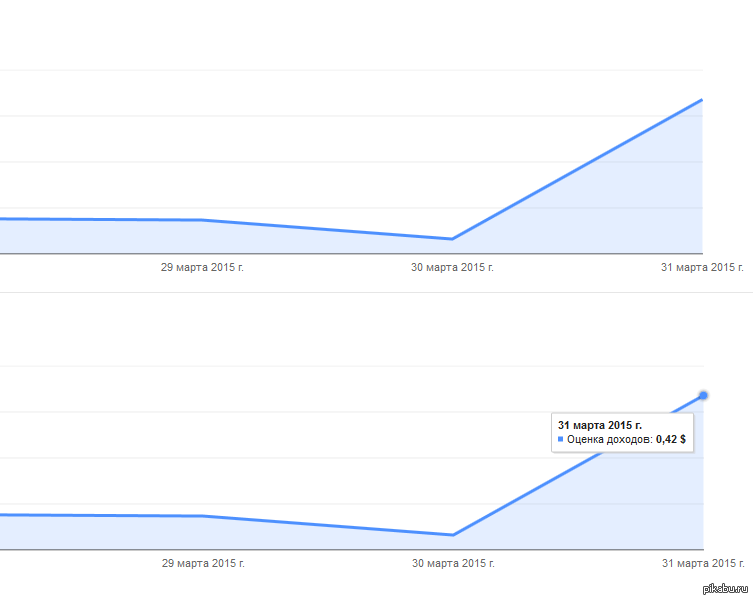Click lower chart axis label 29 марта 2015 г.
This screenshot has height=600, width=753.
[203, 563]
